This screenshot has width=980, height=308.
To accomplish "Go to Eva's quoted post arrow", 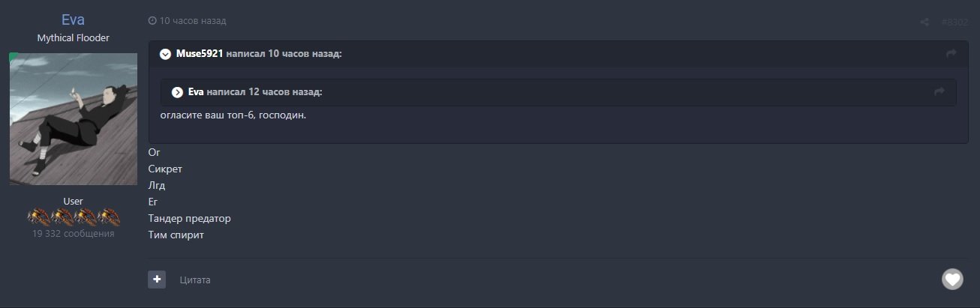I will (939, 92).
